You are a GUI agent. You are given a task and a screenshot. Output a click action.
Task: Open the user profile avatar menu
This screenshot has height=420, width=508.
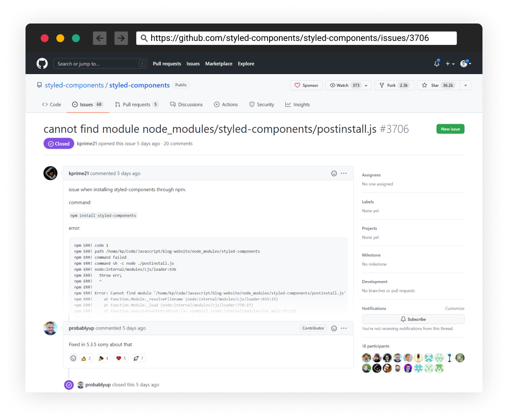tap(466, 63)
